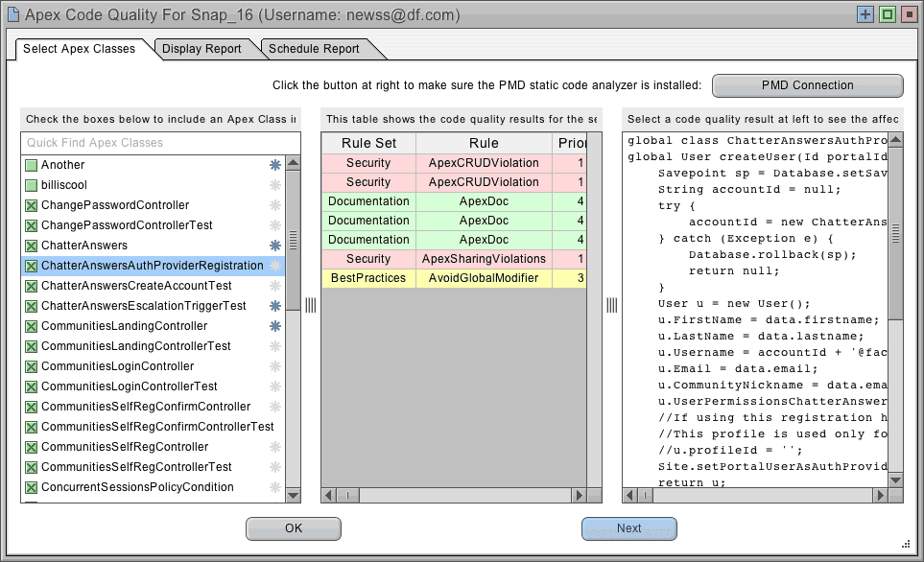The width and height of the screenshot is (924, 562).
Task: Click the asterisk icon beside CommunitiesSelfRegControllerTest
Action: point(275,466)
